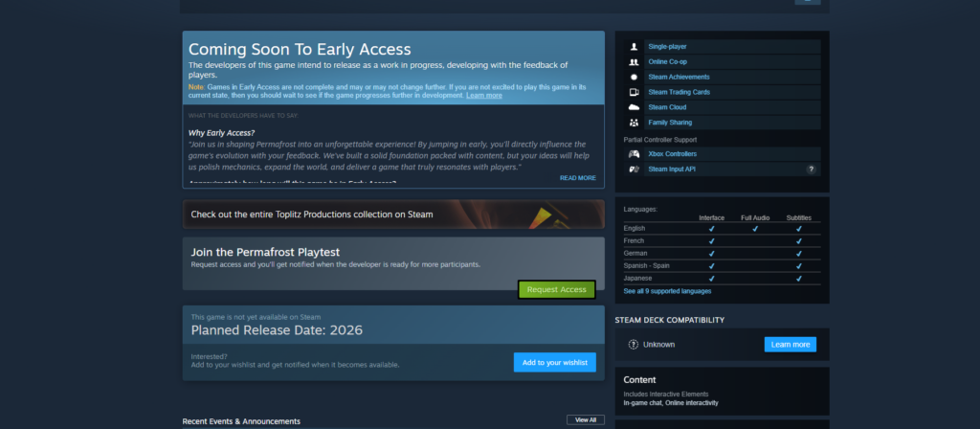This screenshot has height=429, width=980.
Task: Click the Language table row label "French"
Action: click(x=634, y=240)
